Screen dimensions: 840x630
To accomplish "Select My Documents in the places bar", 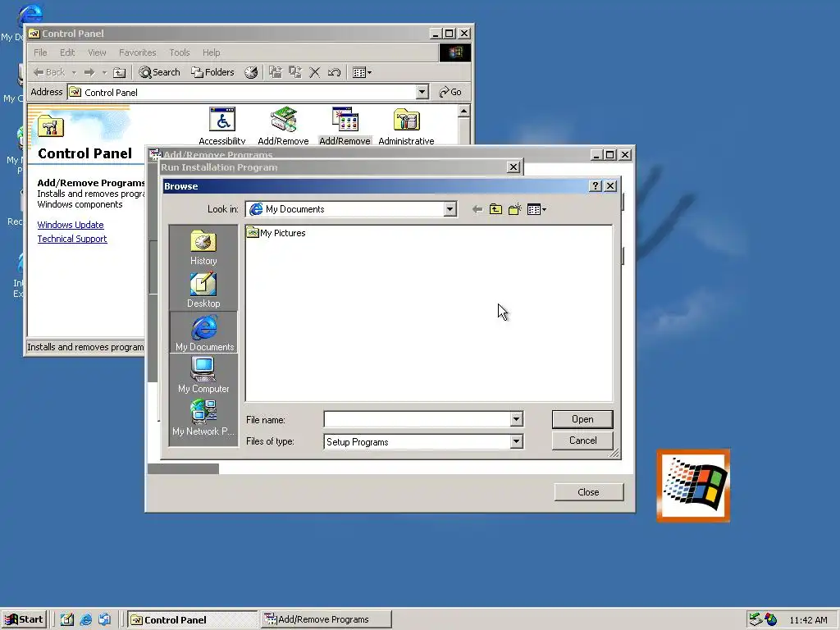I will [204, 333].
